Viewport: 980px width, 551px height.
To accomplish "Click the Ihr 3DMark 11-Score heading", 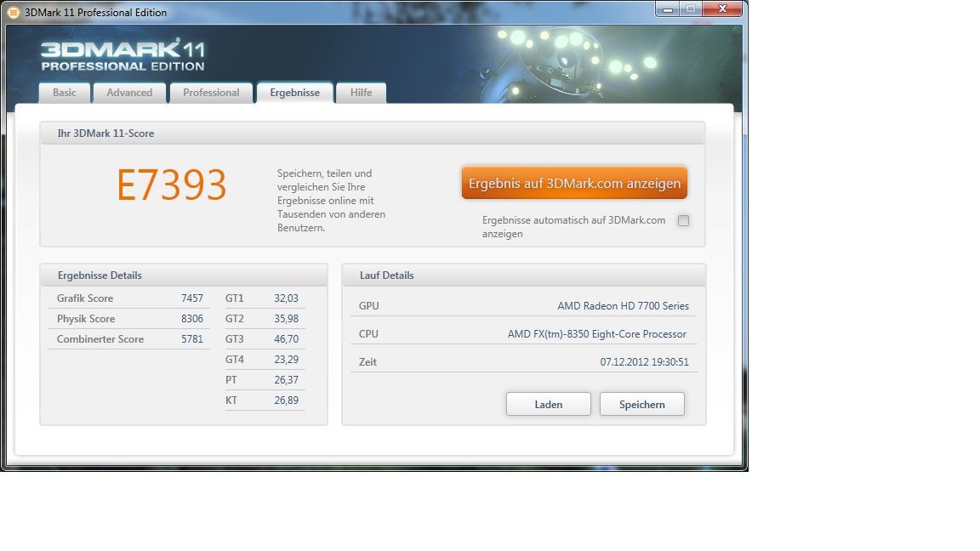I will 105,133.
